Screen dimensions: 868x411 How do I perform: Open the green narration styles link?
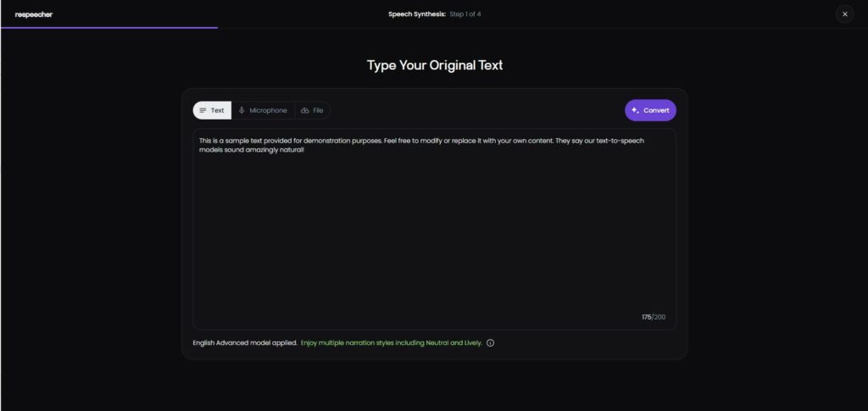[x=392, y=343]
